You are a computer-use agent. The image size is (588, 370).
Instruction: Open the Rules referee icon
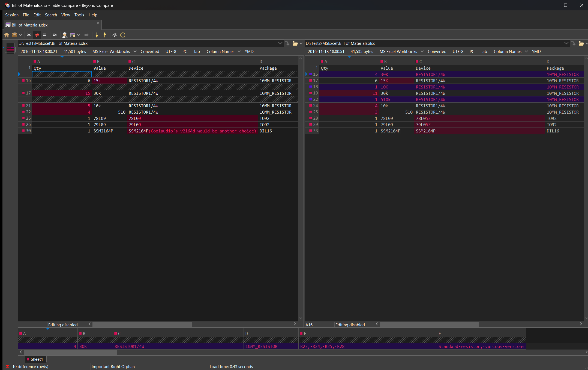[65, 35]
